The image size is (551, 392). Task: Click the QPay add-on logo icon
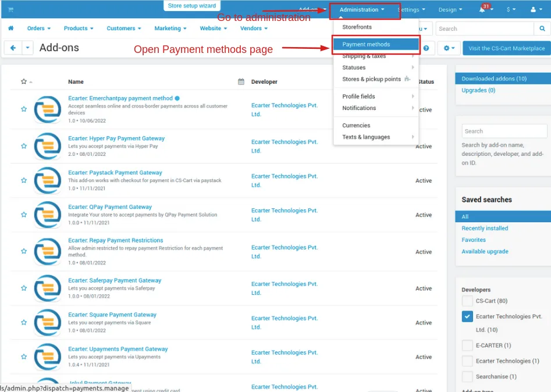[x=48, y=215]
